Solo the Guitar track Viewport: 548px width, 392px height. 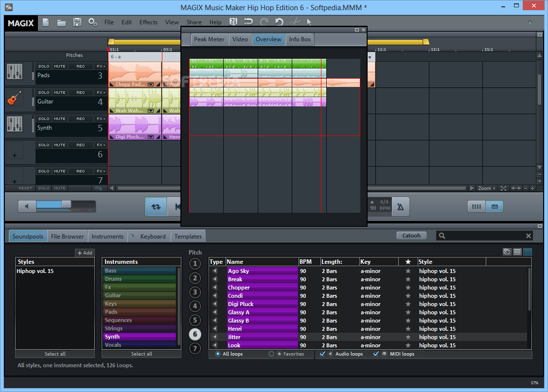point(44,92)
